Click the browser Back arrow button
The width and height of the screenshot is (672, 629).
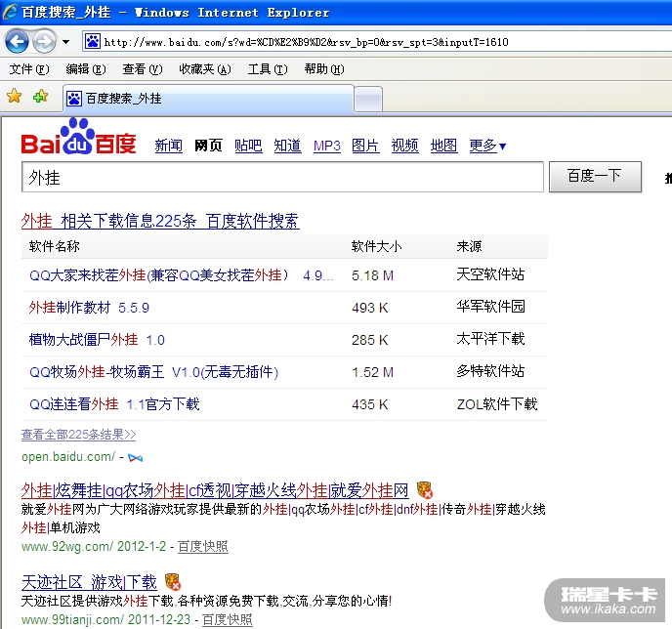click(x=17, y=42)
